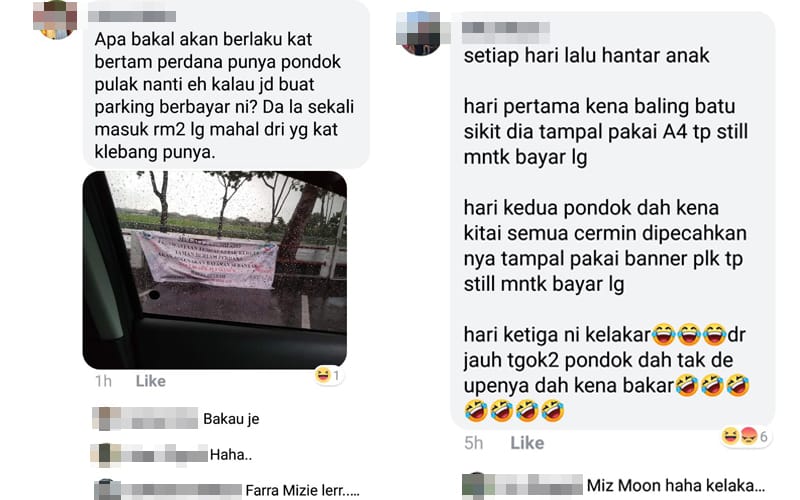
Task: Open left commenter's profile picture
Action: point(55,19)
